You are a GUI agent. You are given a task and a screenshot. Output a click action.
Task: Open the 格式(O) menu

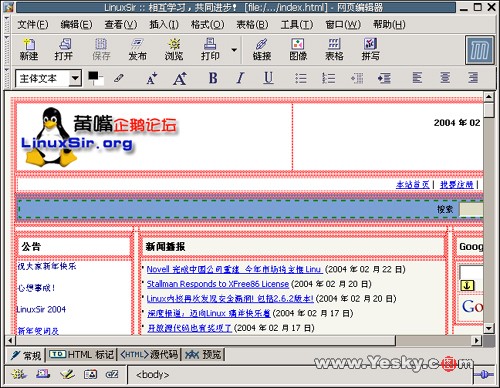pos(207,24)
